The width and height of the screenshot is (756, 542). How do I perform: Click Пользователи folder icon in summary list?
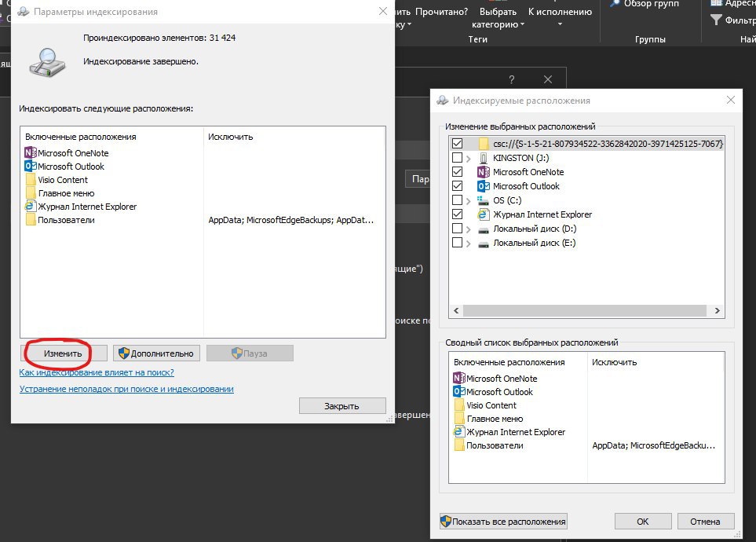point(459,445)
